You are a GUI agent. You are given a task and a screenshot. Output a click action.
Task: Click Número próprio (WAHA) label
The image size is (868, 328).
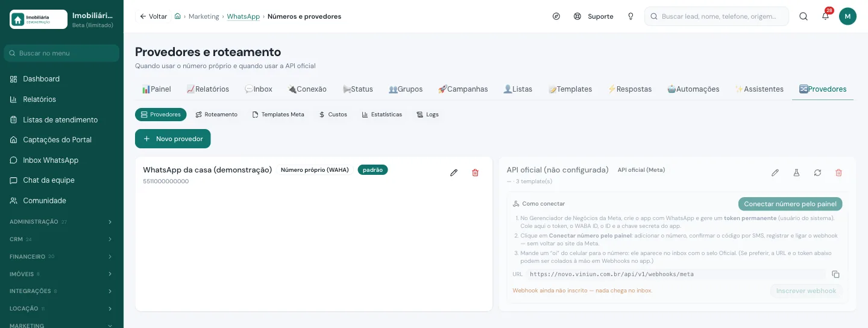tap(315, 170)
